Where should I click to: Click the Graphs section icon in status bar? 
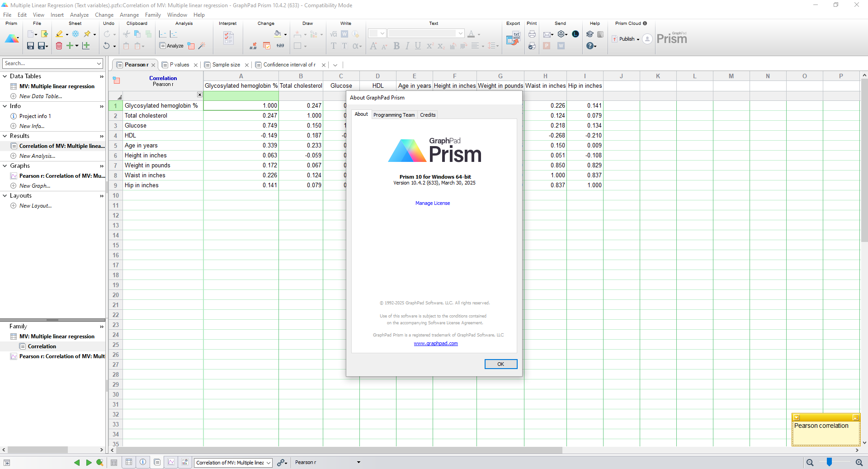click(x=171, y=462)
